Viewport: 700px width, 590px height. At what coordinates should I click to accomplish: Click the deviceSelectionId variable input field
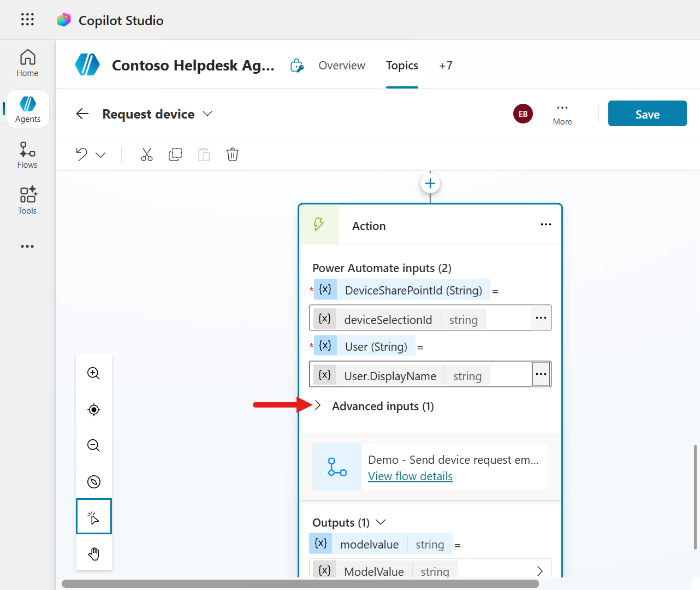(x=419, y=319)
